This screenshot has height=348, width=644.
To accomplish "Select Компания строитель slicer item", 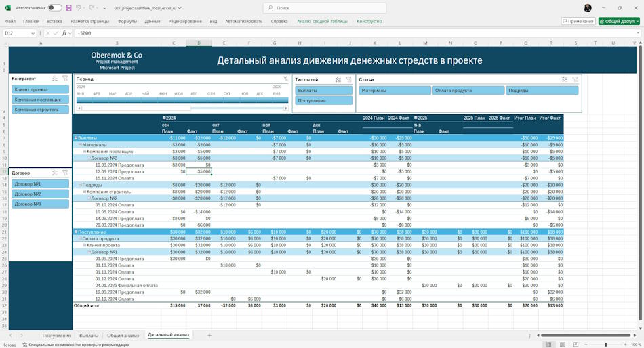I will coord(40,110).
